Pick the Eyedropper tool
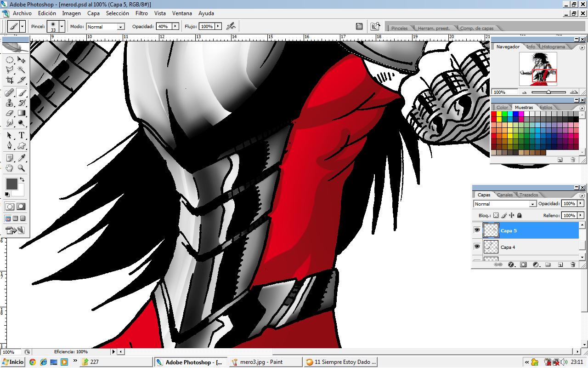The width and height of the screenshot is (588, 368). pyautogui.click(x=22, y=158)
